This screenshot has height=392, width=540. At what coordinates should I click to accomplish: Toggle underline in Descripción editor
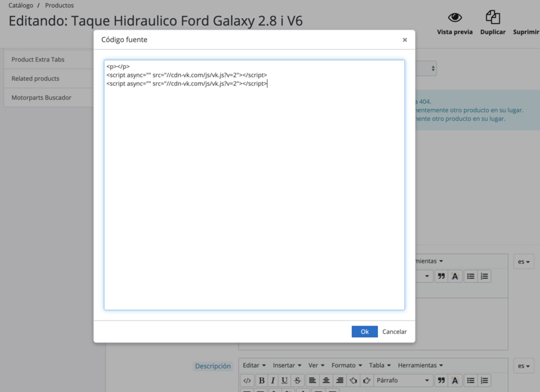click(x=285, y=381)
